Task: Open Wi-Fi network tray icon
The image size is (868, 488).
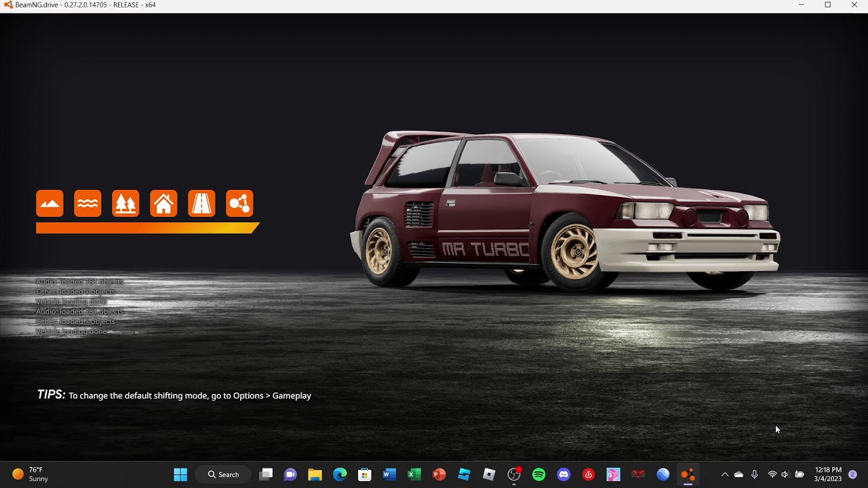Action: [x=772, y=474]
